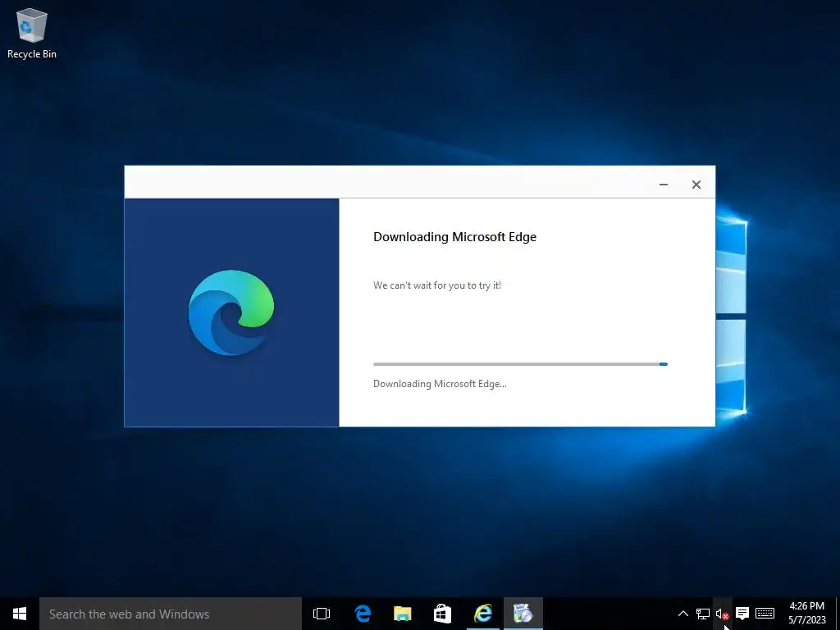Click the Edge download progress bar
Viewport: 840px width, 630px height.
(x=520, y=364)
